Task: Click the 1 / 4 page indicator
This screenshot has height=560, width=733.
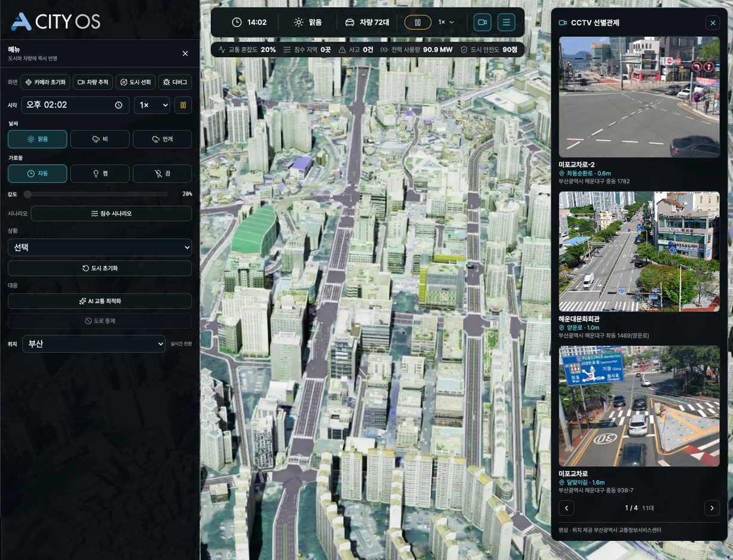Action: pyautogui.click(x=632, y=508)
